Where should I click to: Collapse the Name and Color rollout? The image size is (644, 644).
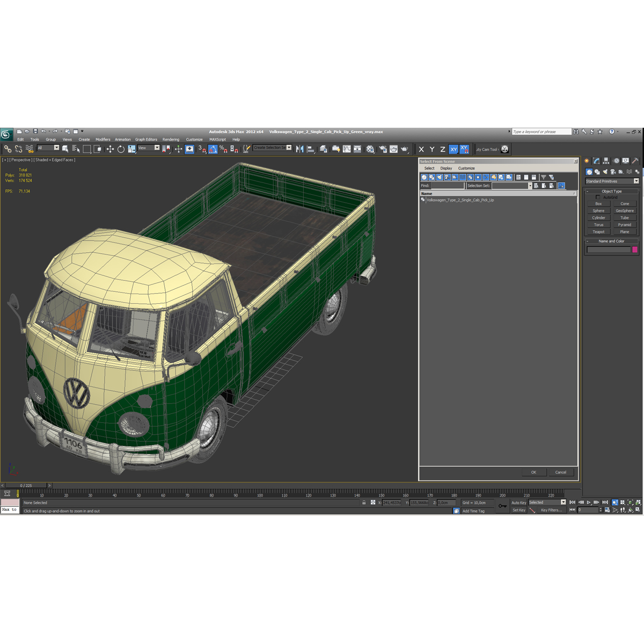tap(611, 241)
